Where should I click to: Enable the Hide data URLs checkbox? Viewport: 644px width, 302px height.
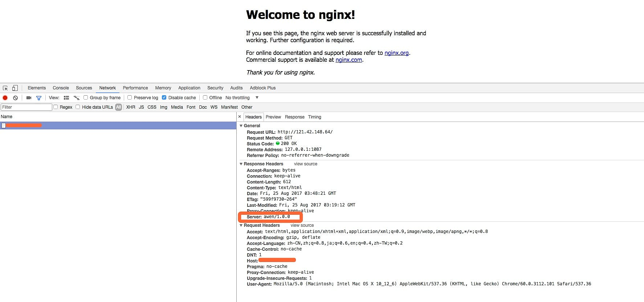pyautogui.click(x=78, y=107)
